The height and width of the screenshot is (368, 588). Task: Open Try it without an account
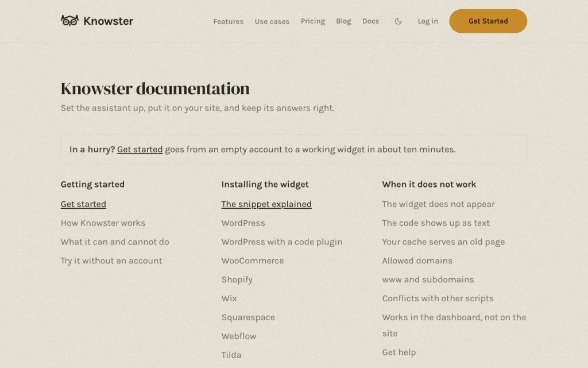[111, 260]
